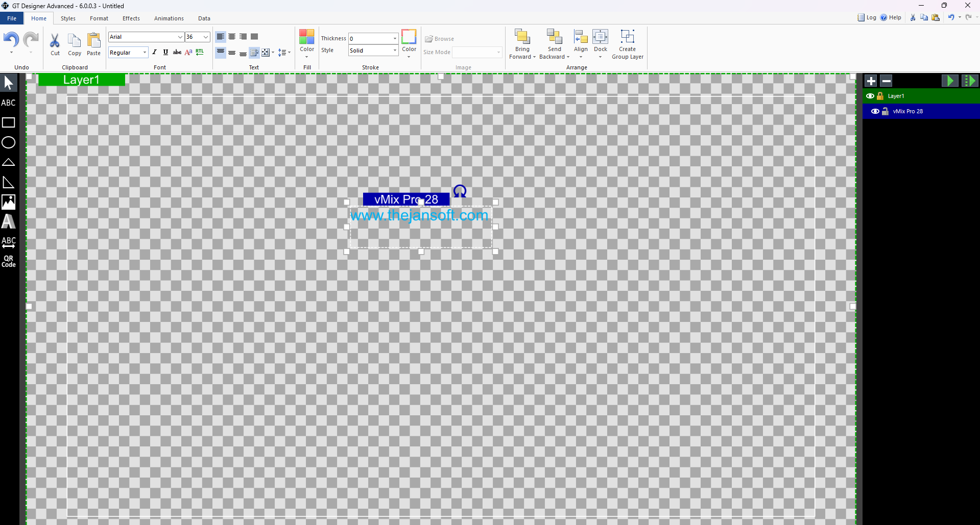Click the rotate handle above the text box
Viewport: 980px width, 525px height.
pos(460,191)
